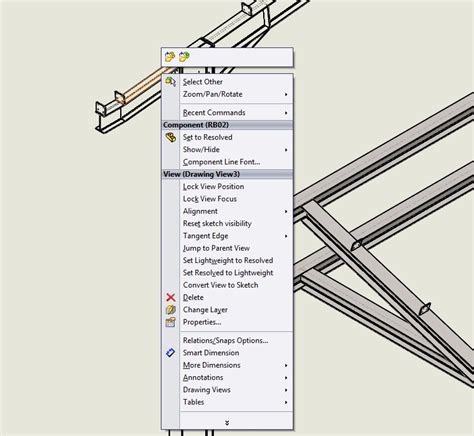This screenshot has height=436, width=474.
Task: Expand the Drawing Views submenu arrow
Action: (286, 390)
